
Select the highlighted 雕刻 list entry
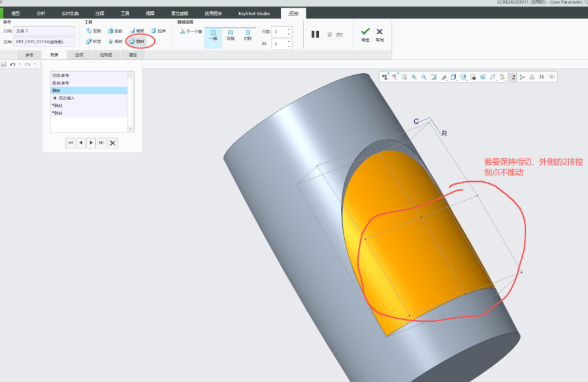point(90,90)
